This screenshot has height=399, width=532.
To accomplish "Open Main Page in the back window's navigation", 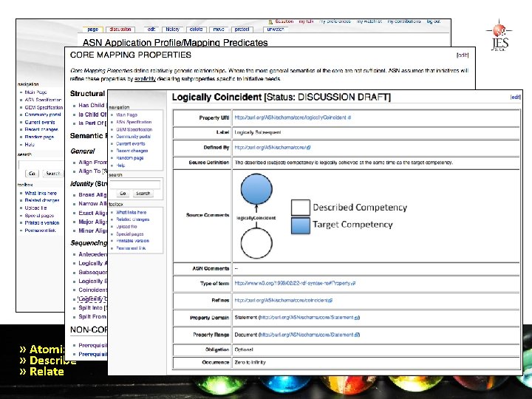I will [35, 92].
